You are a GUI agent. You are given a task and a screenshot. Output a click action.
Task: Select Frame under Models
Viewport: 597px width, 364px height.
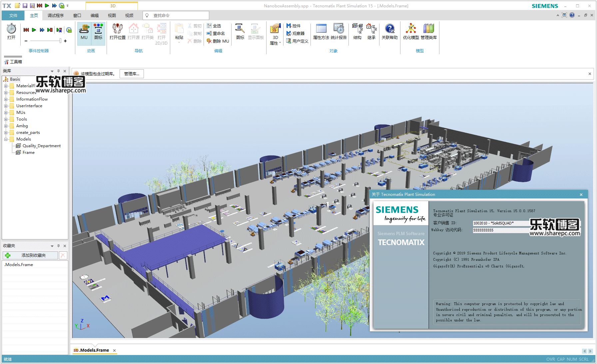[x=28, y=153]
